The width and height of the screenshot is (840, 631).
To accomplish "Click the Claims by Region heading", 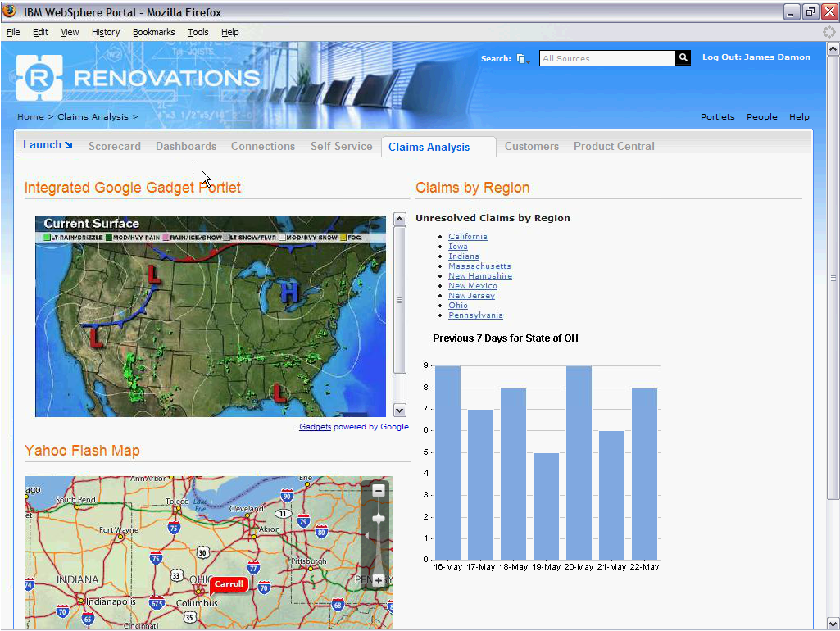I will tap(473, 188).
